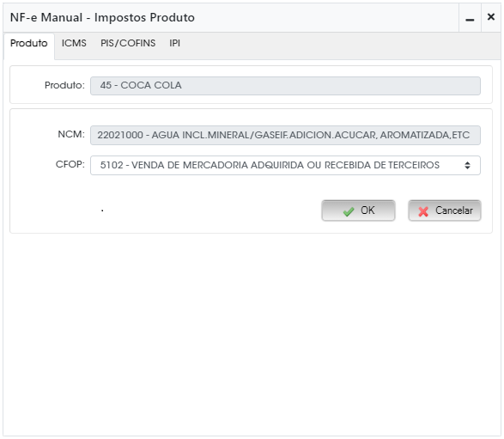Close the NF-e Manual dialog
The width and height of the screenshot is (504, 439).
[x=491, y=17]
